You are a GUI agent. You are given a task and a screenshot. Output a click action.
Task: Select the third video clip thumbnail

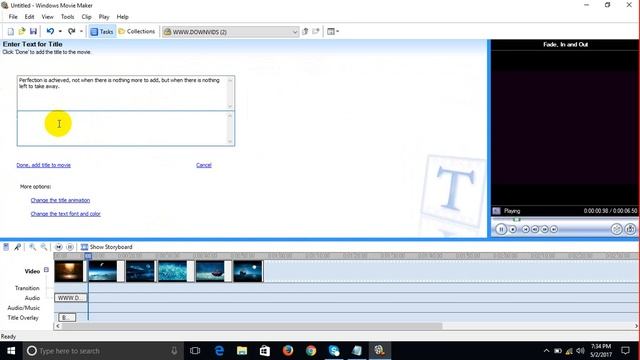[x=140, y=271]
